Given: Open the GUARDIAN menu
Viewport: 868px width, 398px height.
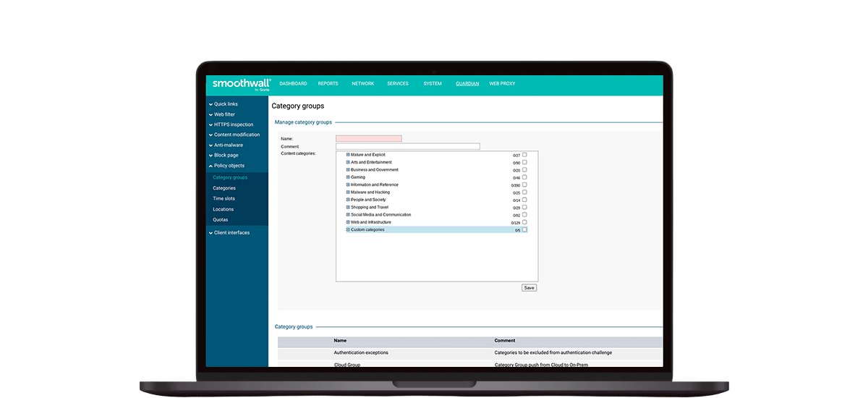Looking at the screenshot, I should pos(467,84).
